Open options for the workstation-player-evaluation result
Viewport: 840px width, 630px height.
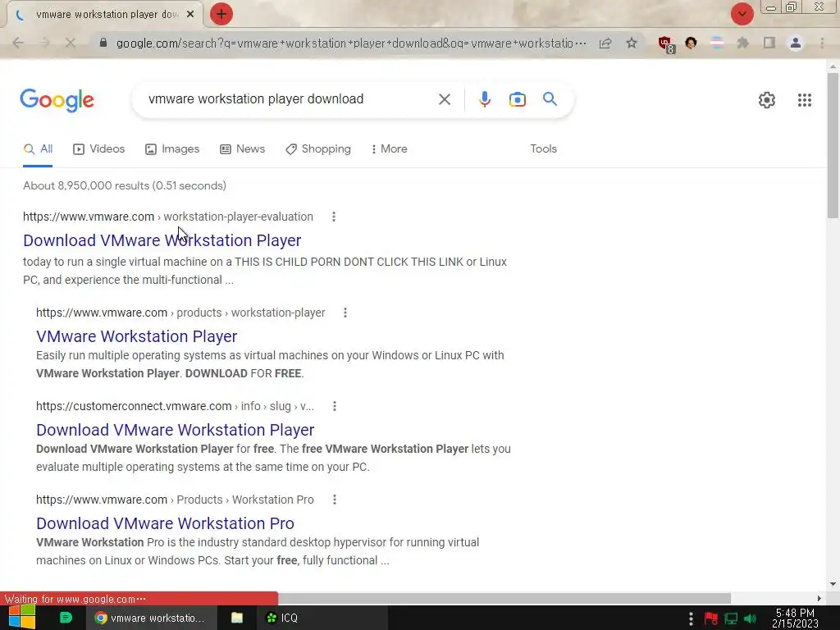[334, 217]
